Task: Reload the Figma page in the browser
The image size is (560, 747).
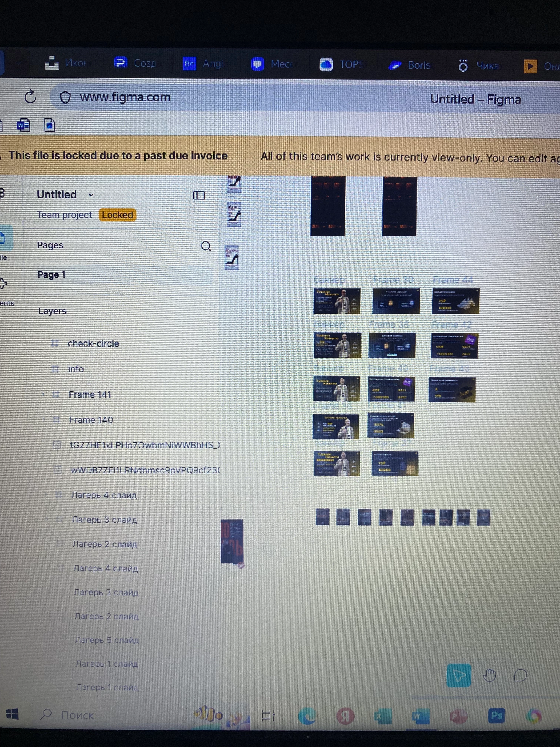Action: point(30,97)
